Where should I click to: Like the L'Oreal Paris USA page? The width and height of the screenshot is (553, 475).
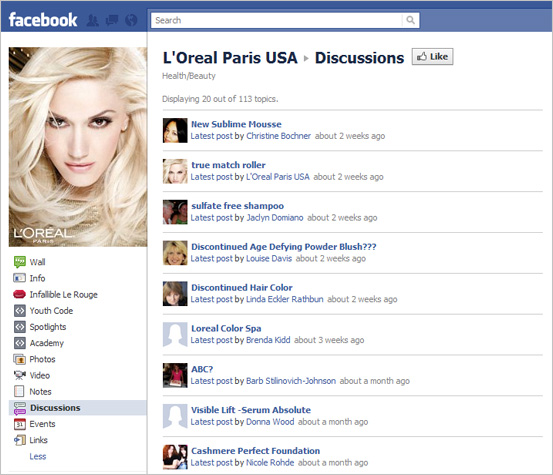coord(432,56)
